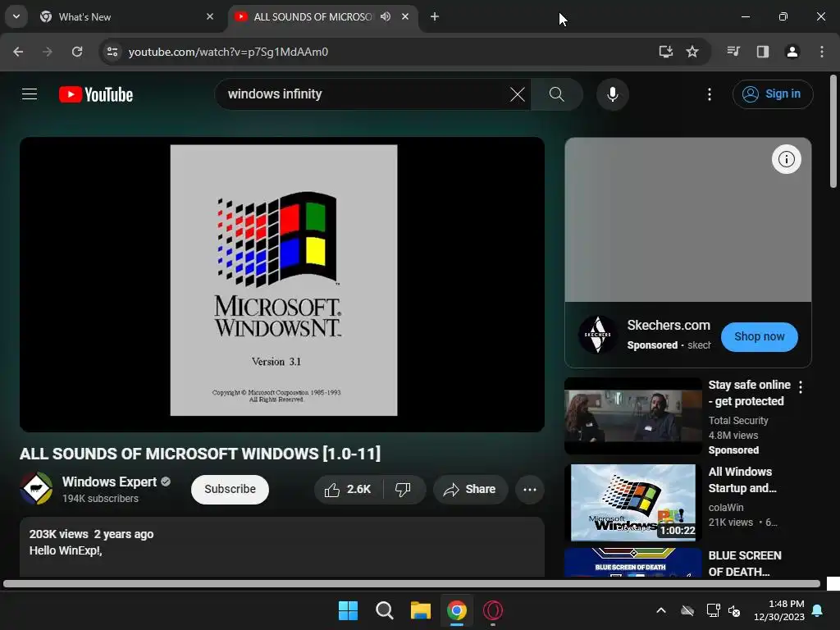Open media controls in Chrome toolbar
Screen dimensions: 840x630
coord(733,52)
